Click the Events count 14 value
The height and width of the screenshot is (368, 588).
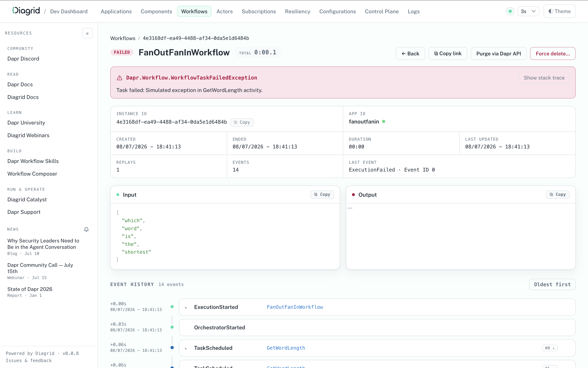[235, 170]
